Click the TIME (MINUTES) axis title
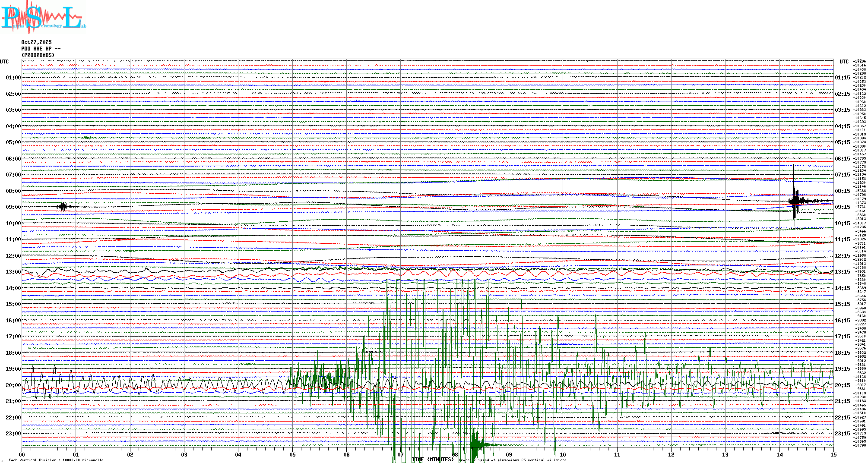Viewport: 868px width, 466px height. pyautogui.click(x=432, y=460)
